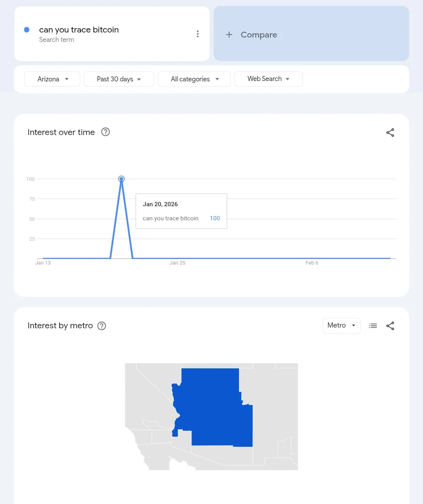The width and height of the screenshot is (423, 504).
Task: Expand the Past 30 days dropdown
Action: (119, 79)
